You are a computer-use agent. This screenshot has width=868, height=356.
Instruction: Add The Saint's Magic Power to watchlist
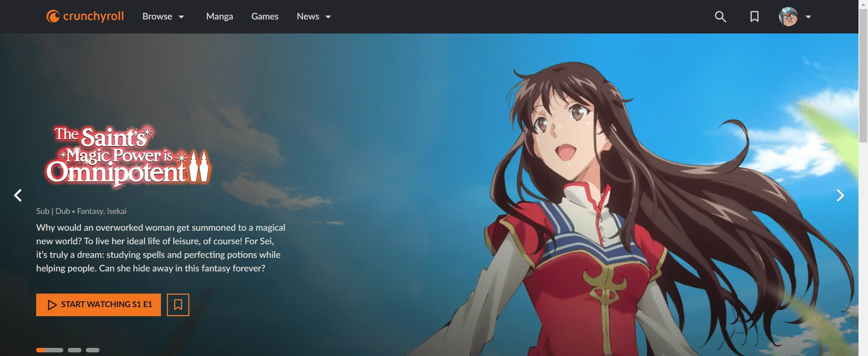(x=178, y=305)
